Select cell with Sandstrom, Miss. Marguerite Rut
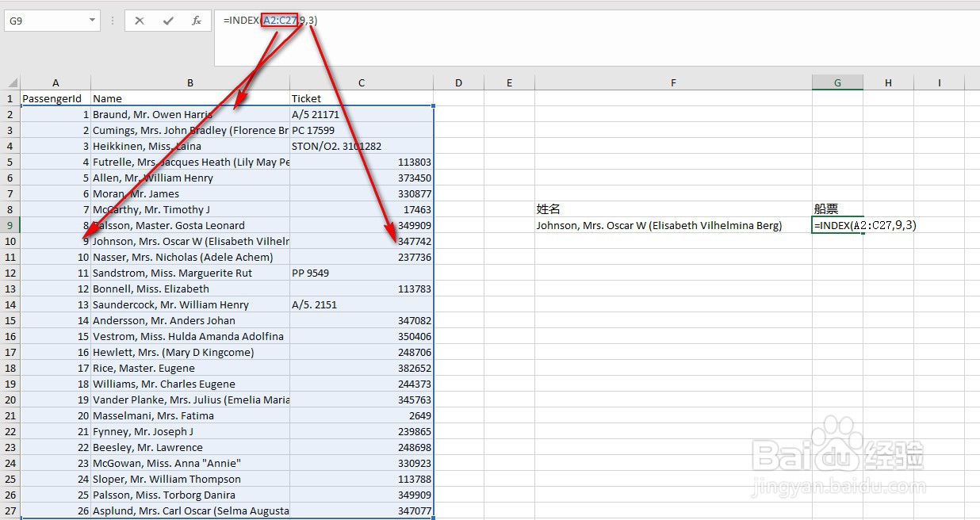This screenshot has width=980, height=520. pos(190,273)
